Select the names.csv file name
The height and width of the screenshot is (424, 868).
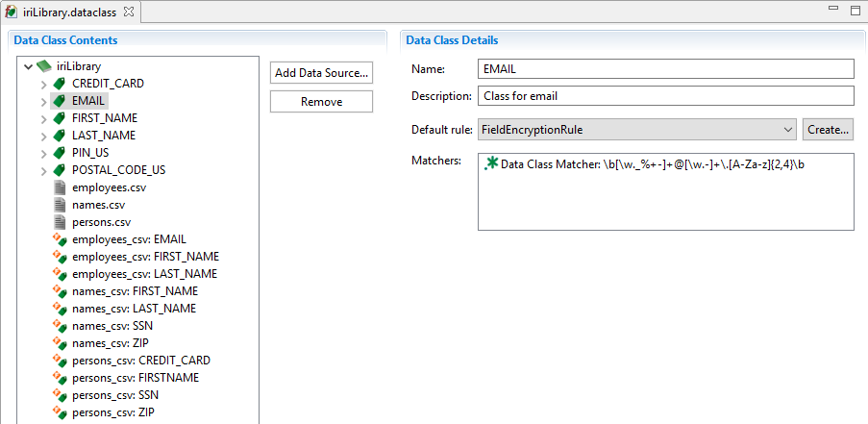click(99, 205)
